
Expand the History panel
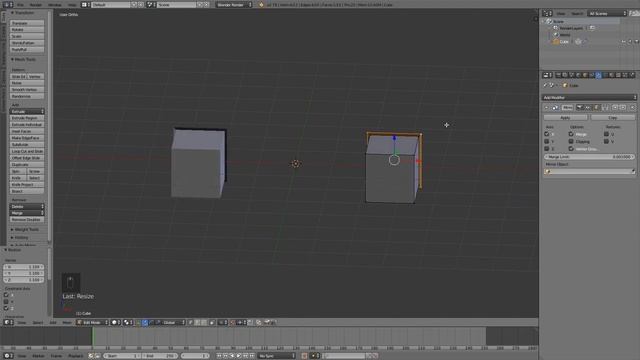coord(20,238)
